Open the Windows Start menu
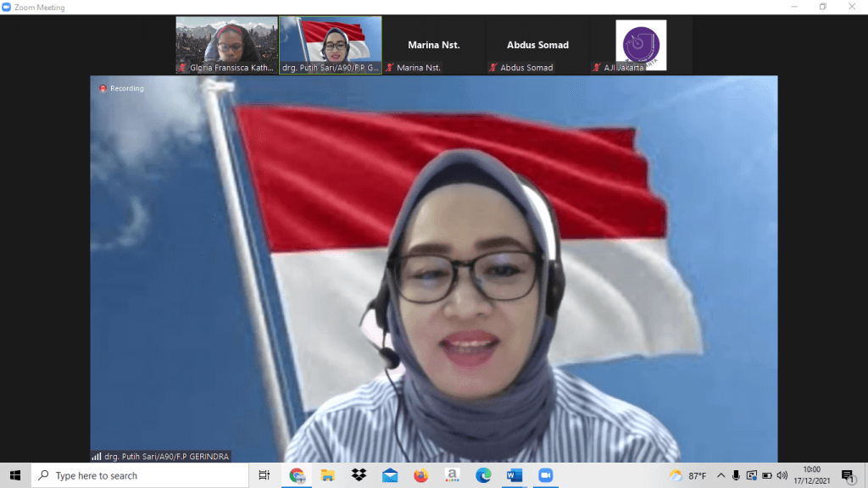 click(15, 475)
